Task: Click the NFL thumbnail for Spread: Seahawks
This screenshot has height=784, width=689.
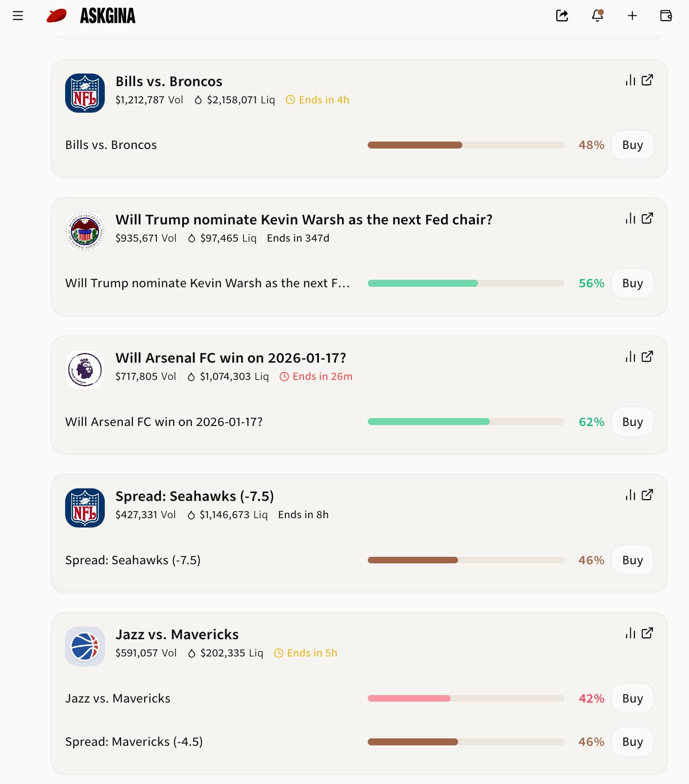Action: (85, 508)
